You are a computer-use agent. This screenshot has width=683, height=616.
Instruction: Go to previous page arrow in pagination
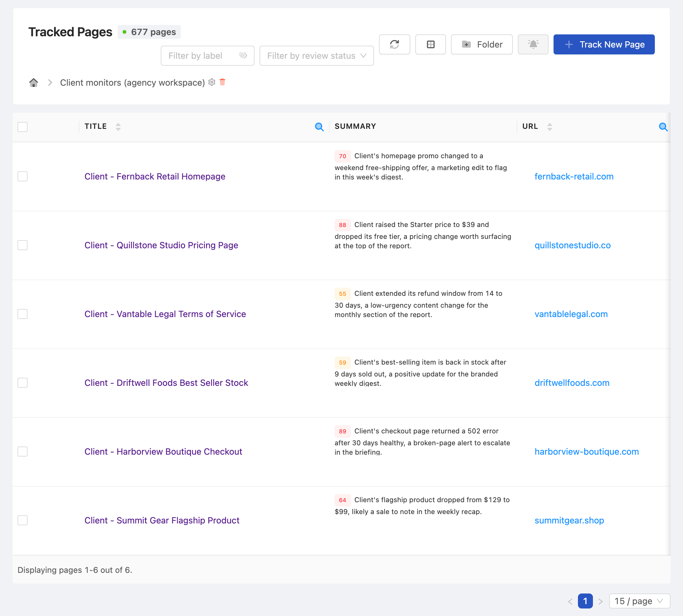point(570,601)
